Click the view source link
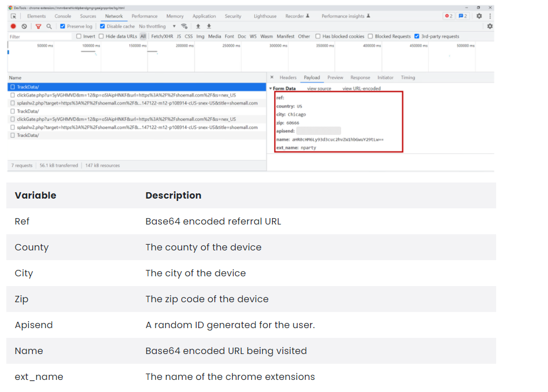Screen dimensions: 548x392 click(x=319, y=89)
